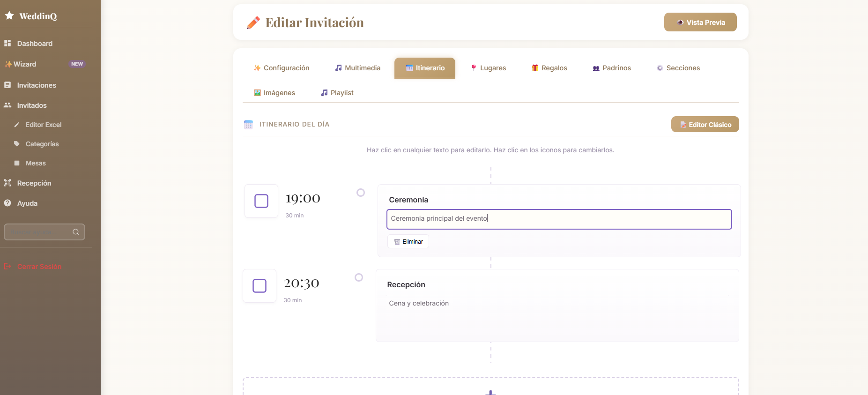Toggle the icon box for 20:30 event
This screenshot has width=868, height=395.
coord(260,286)
